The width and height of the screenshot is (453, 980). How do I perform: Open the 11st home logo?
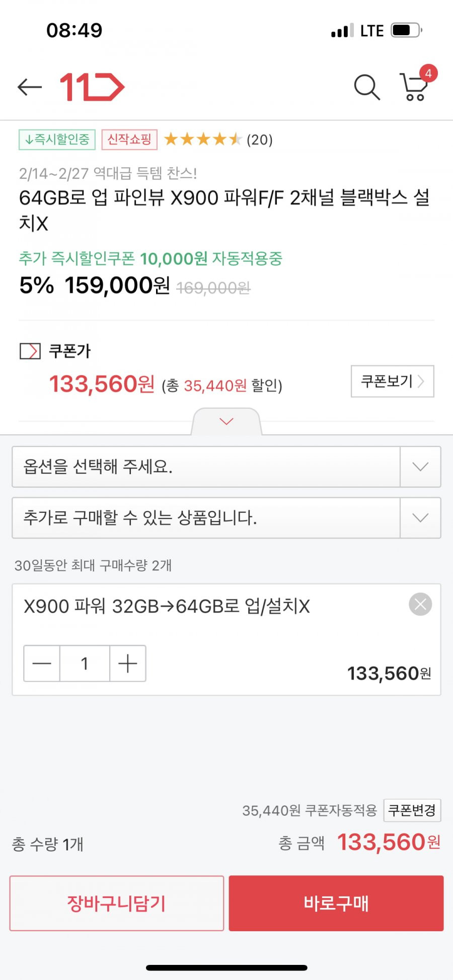click(x=92, y=87)
